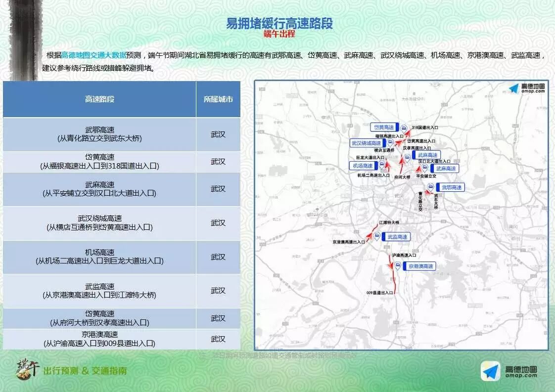Click the vertical 武东大桥 text on the map
The image size is (555, 392).
coord(436,201)
